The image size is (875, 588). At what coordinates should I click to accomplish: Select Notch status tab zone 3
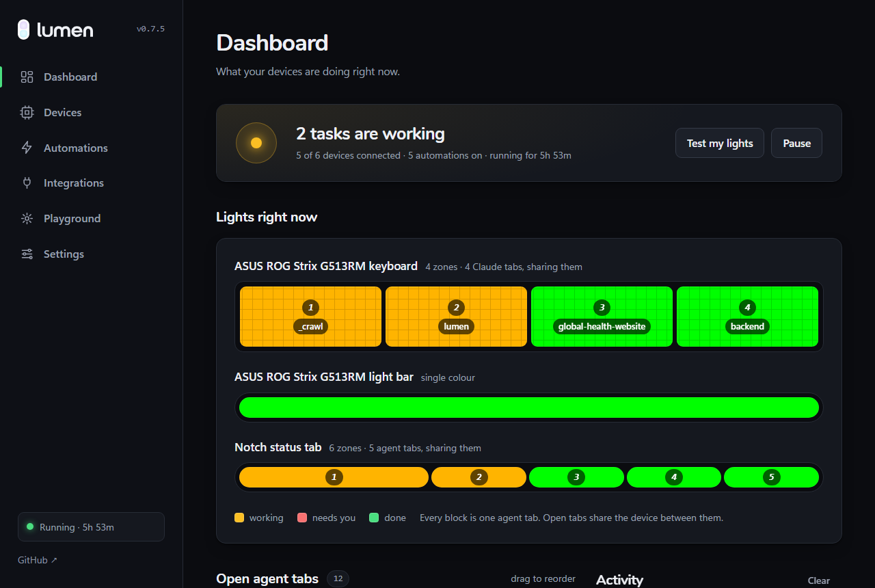tap(576, 477)
